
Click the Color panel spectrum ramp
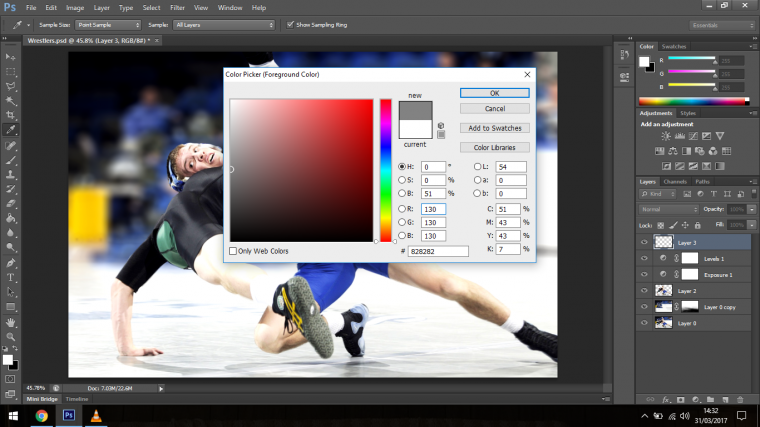tap(694, 101)
